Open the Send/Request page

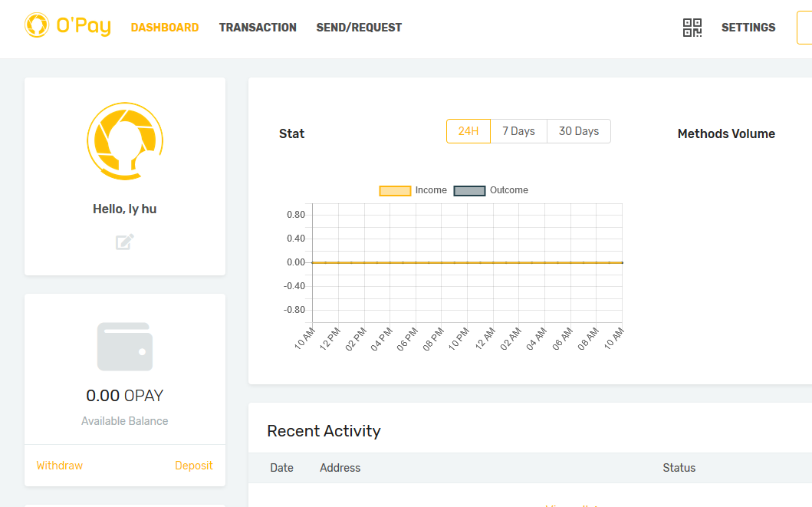pyautogui.click(x=359, y=28)
